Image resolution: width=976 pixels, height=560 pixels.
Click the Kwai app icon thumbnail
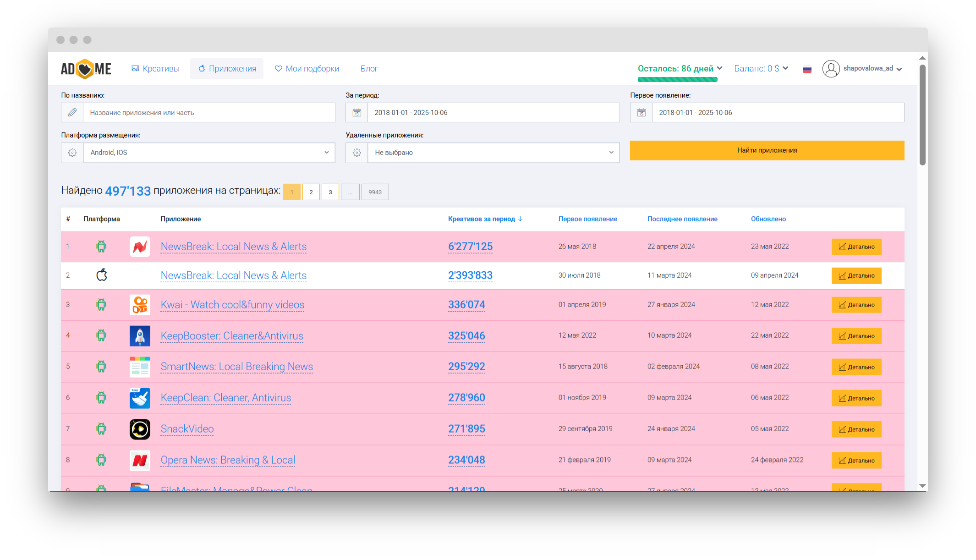[x=140, y=305]
